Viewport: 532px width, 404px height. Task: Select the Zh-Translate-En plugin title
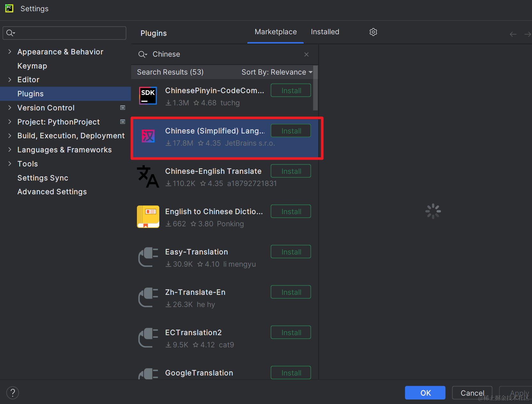tap(195, 292)
